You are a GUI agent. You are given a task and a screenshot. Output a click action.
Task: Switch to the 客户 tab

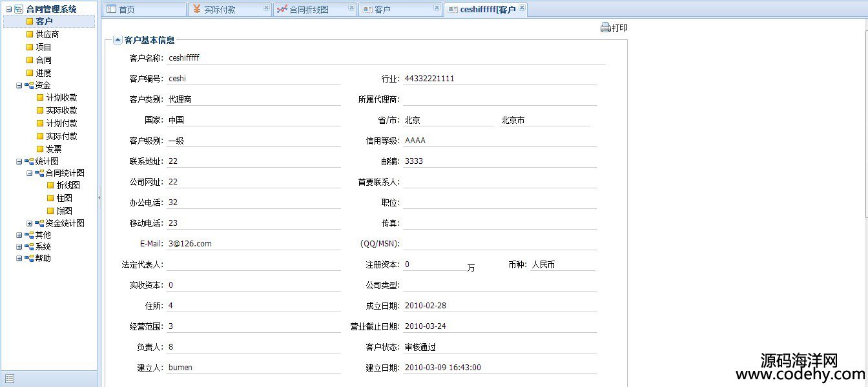(x=400, y=10)
